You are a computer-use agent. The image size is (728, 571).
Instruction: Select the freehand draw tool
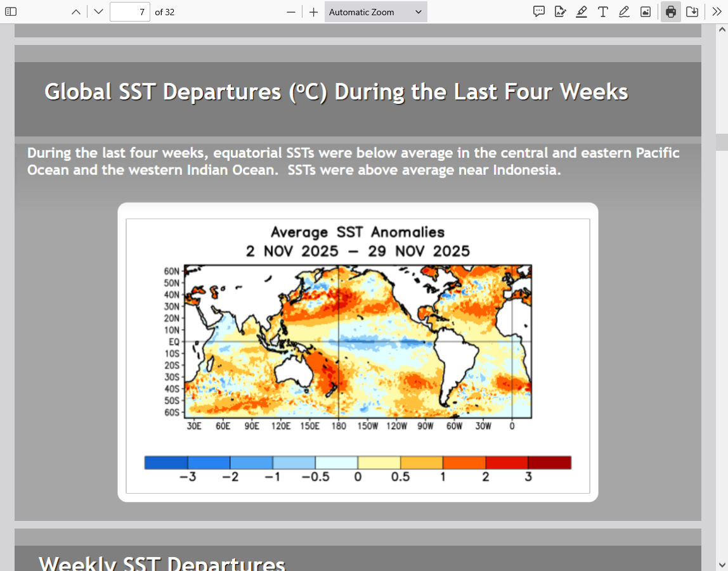pyautogui.click(x=624, y=11)
